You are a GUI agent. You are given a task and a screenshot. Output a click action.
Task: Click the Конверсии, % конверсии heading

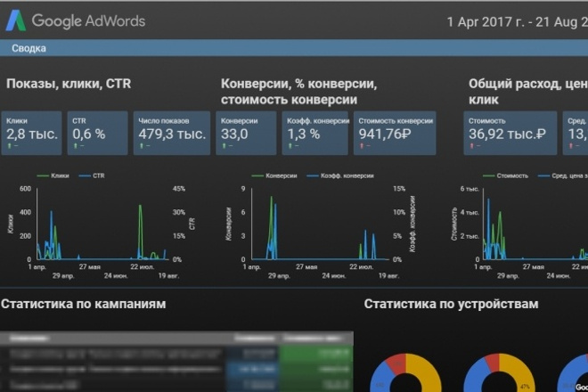(298, 92)
